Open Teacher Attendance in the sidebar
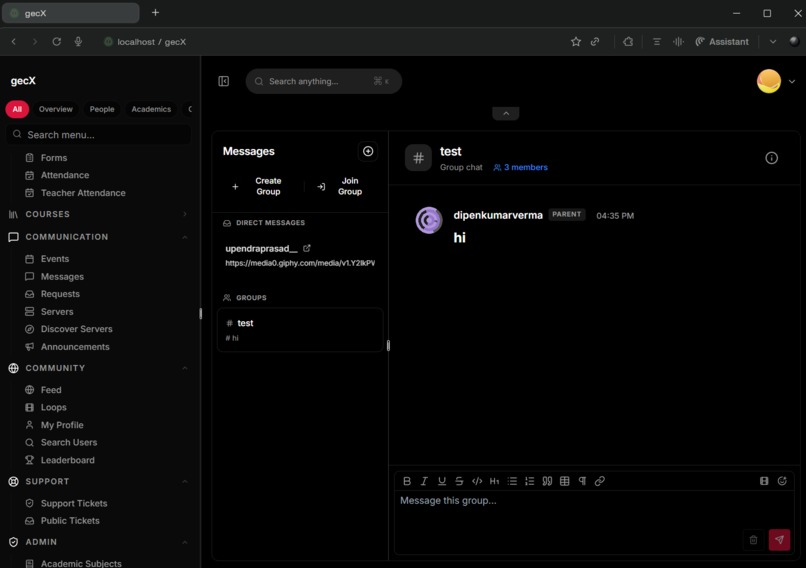 [x=83, y=193]
